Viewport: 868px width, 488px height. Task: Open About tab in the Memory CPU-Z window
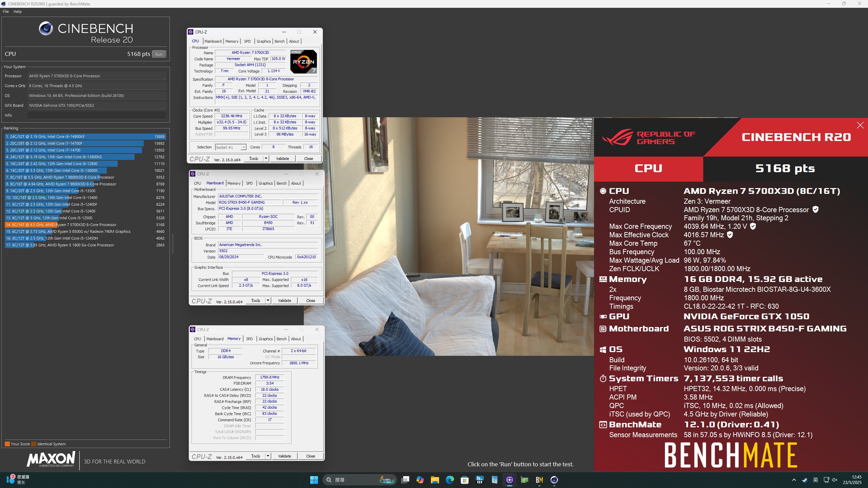tap(296, 339)
